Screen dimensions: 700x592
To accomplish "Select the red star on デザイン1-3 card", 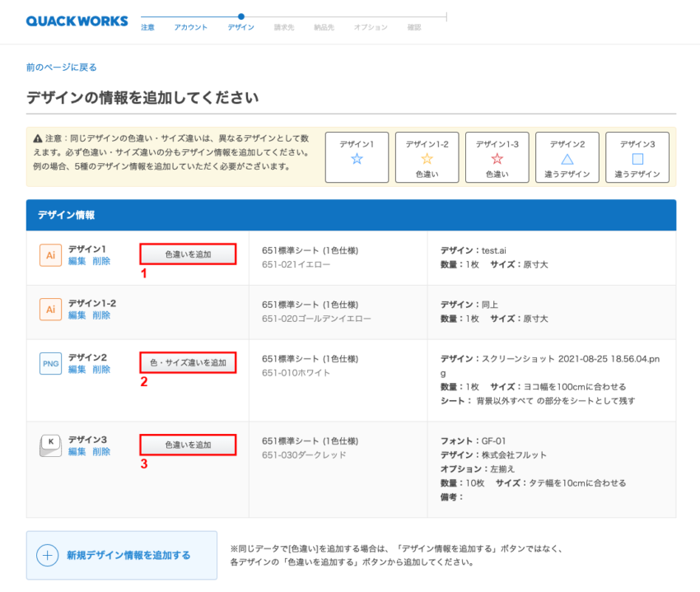I will click(x=497, y=158).
